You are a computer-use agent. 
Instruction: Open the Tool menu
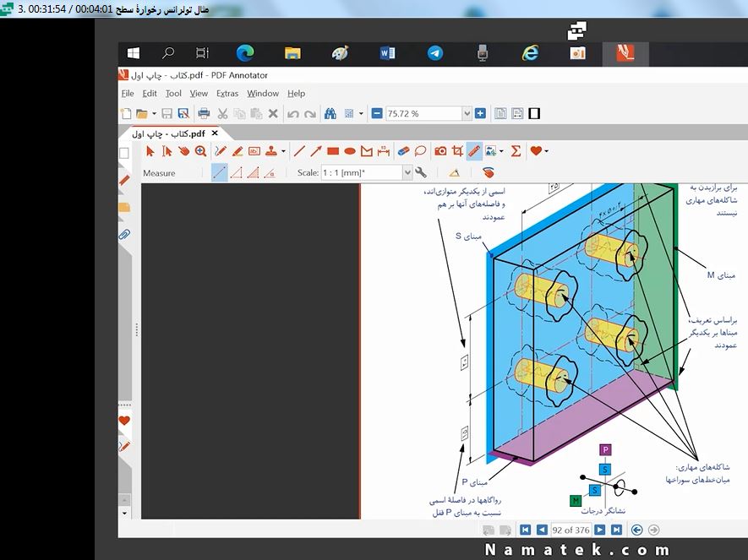pyautogui.click(x=173, y=94)
